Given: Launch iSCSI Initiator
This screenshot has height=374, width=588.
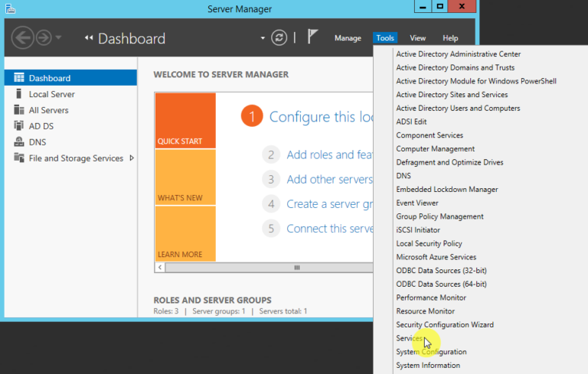Looking at the screenshot, I should (x=418, y=229).
